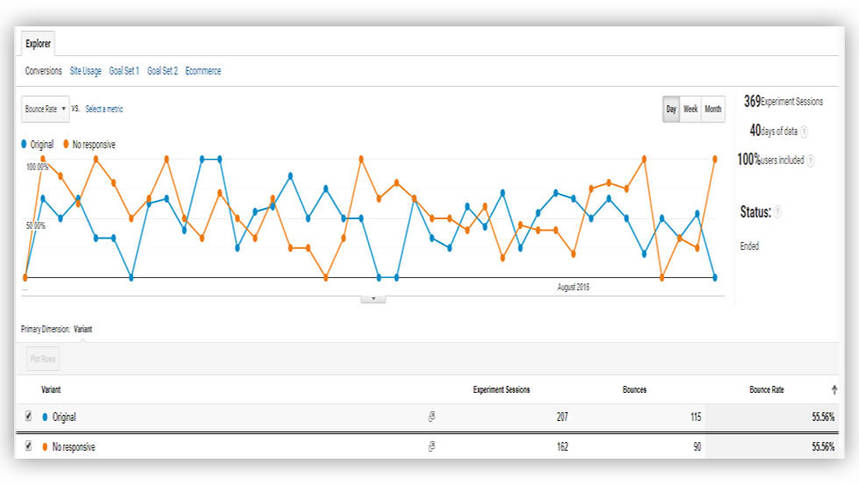Screen dimensions: 859x485
Task: Switch chart granularity to Month
Action: [713, 109]
